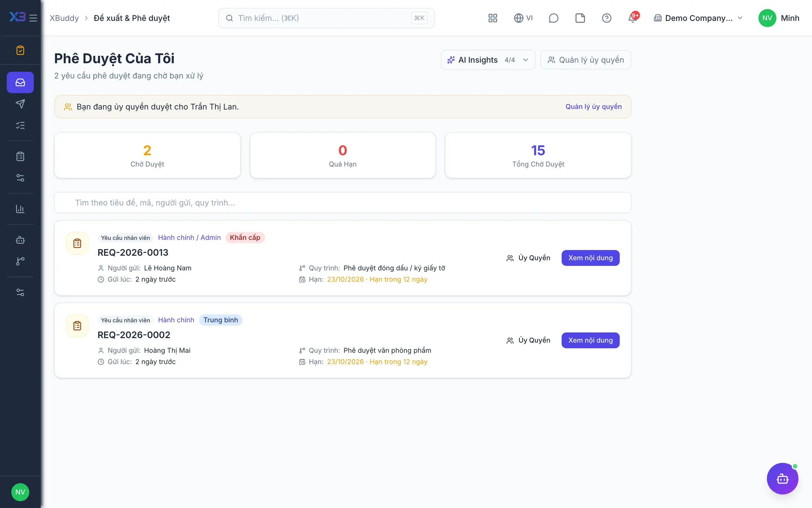Viewport: 812px width, 508px height.
Task: Open request title REQ-2026-0002
Action: pos(134,335)
